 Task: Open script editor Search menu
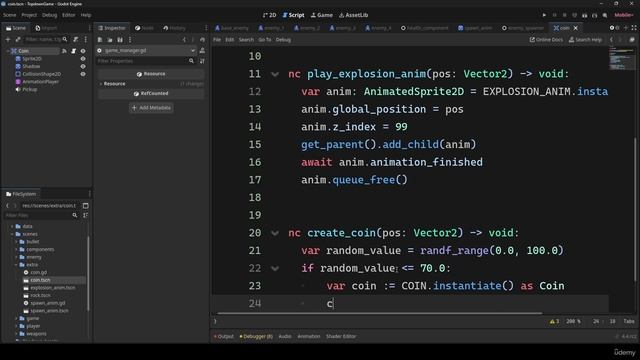246,40
